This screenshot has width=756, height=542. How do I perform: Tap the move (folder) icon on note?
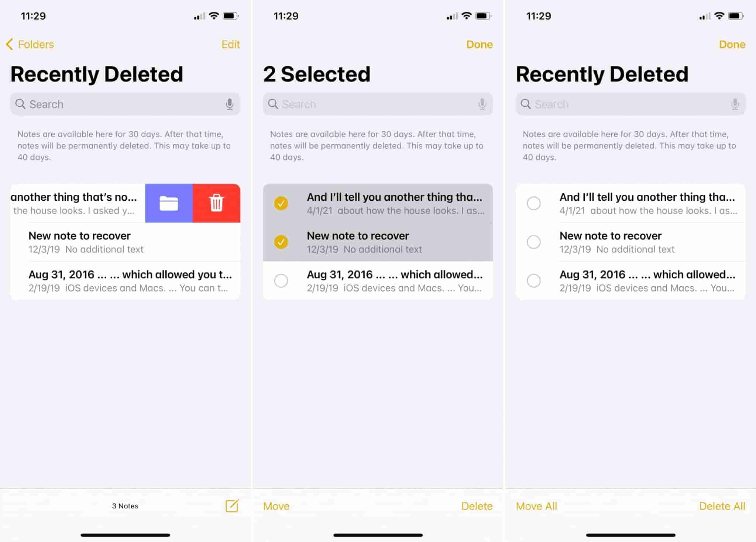[168, 202]
